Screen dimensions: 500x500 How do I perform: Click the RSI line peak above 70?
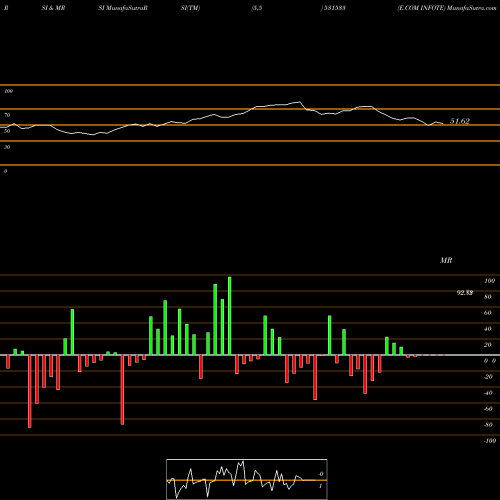(x=299, y=102)
